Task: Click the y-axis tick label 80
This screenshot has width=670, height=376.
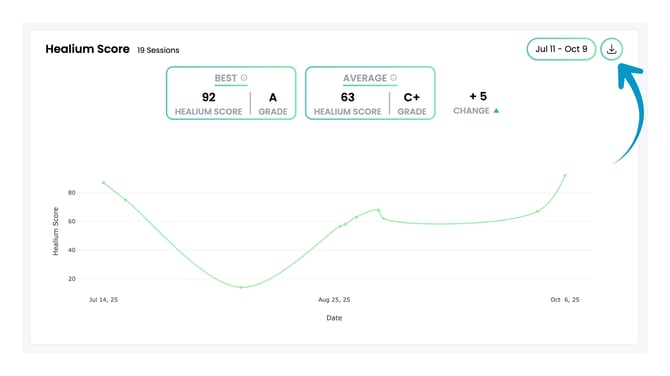Action: pyautogui.click(x=71, y=193)
